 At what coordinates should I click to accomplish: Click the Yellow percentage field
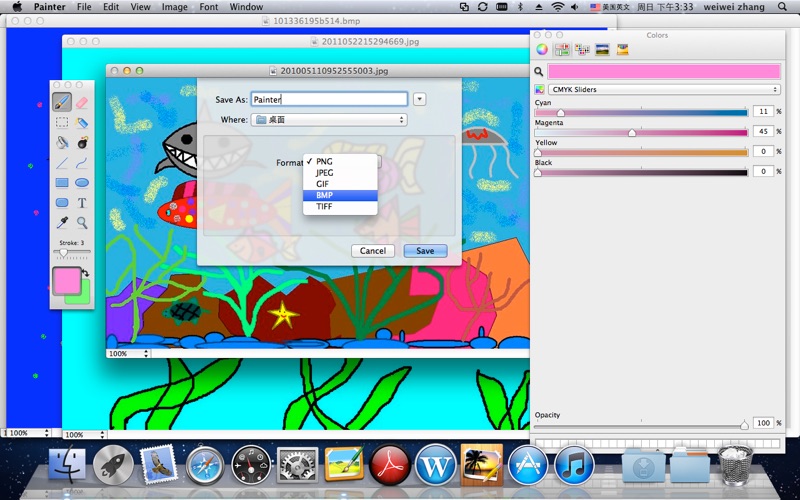(763, 152)
